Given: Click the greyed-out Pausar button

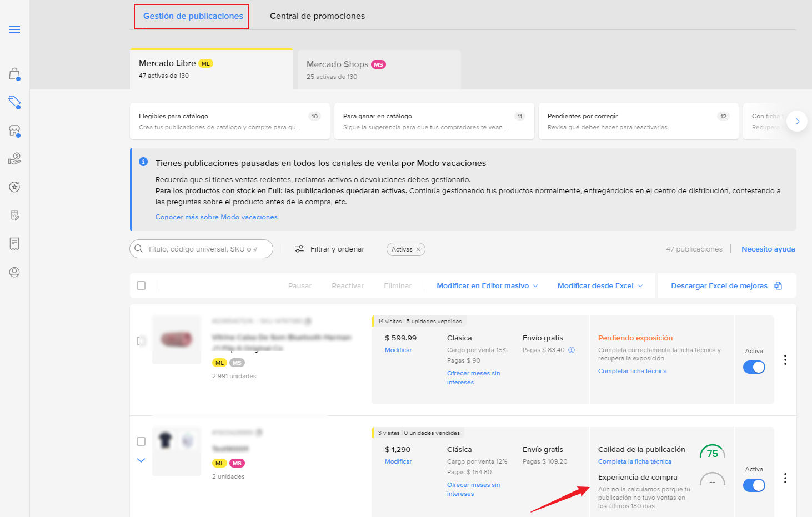Looking at the screenshot, I should (x=300, y=285).
